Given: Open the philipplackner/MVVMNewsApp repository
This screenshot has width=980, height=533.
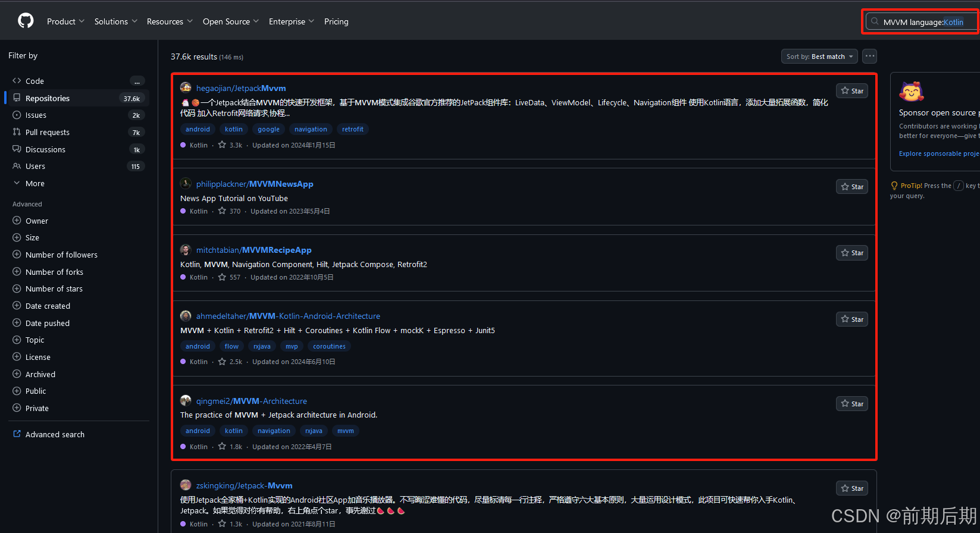Looking at the screenshot, I should click(x=255, y=184).
